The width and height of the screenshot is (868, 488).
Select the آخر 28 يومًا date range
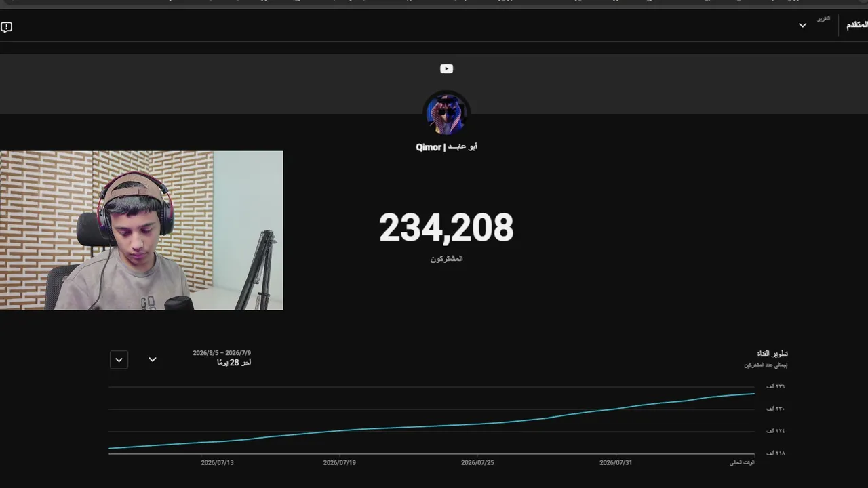(x=234, y=363)
